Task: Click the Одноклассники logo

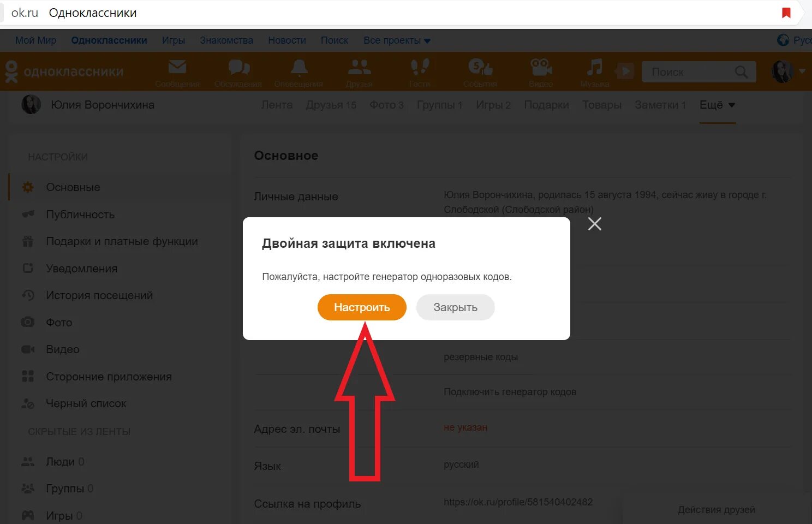Action: [64, 72]
